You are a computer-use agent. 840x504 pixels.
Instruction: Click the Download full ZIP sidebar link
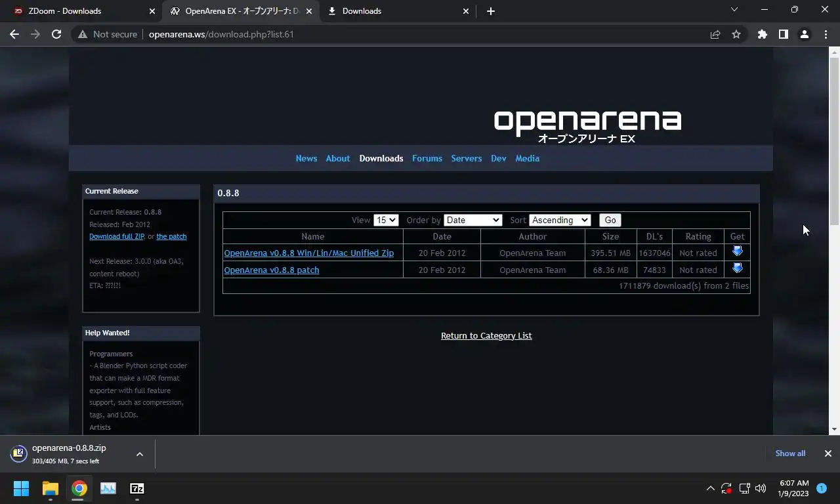(x=117, y=236)
